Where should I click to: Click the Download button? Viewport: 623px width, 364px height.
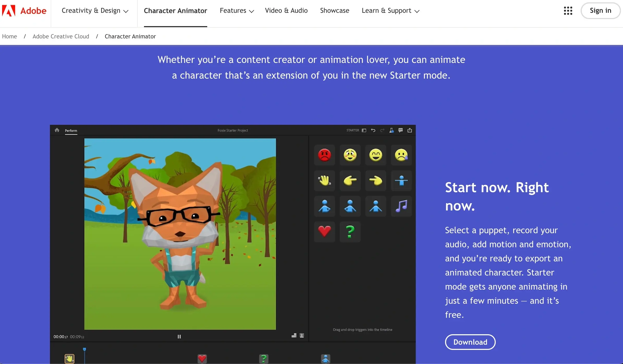(x=470, y=342)
